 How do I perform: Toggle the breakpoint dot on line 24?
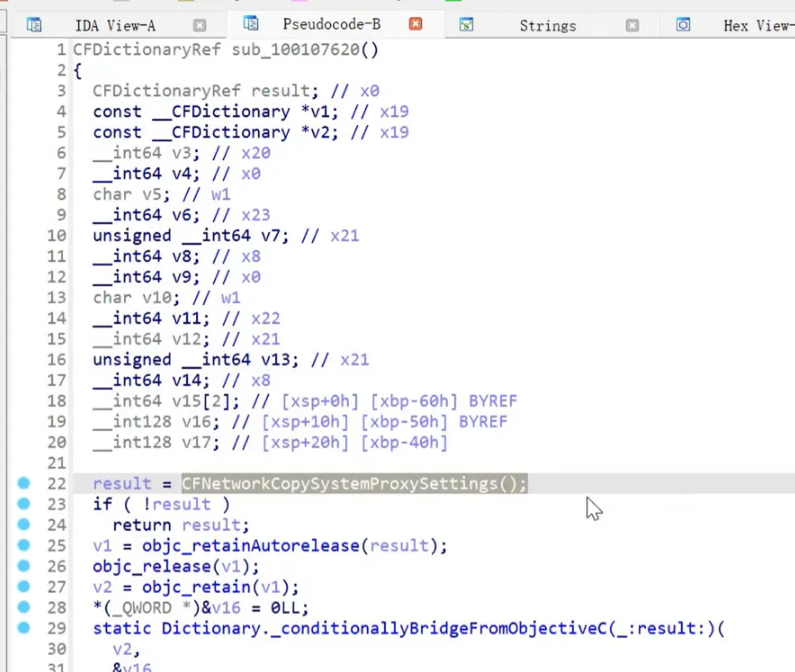click(x=24, y=525)
